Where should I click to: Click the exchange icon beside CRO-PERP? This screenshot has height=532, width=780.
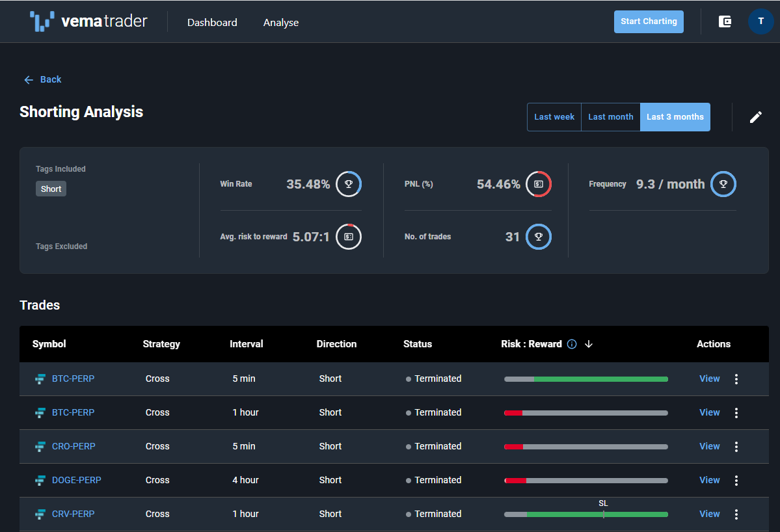tap(40, 447)
